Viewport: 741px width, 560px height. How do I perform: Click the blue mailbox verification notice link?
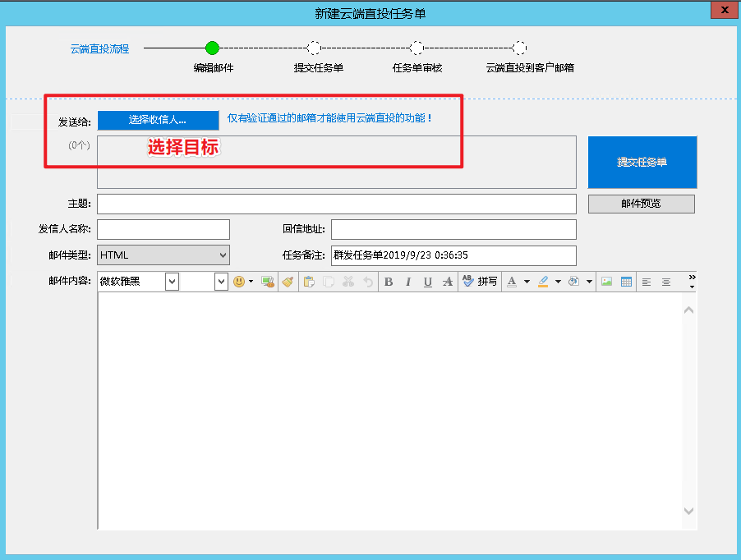click(x=329, y=118)
